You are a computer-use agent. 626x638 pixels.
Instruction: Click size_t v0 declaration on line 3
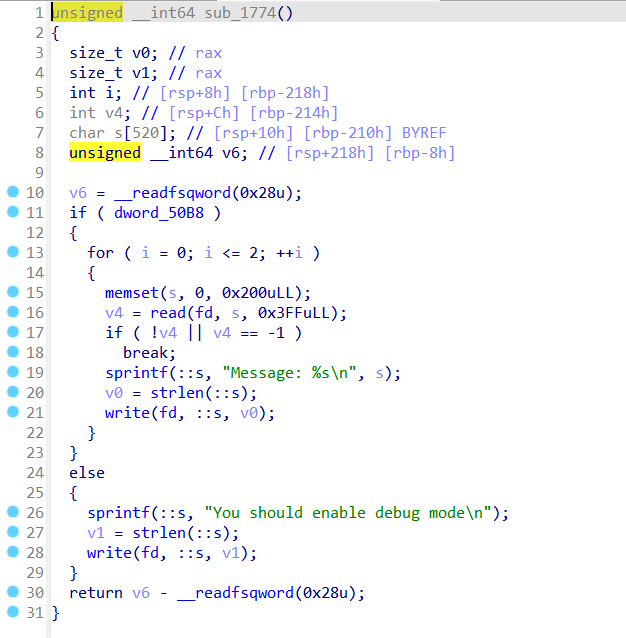point(113,53)
